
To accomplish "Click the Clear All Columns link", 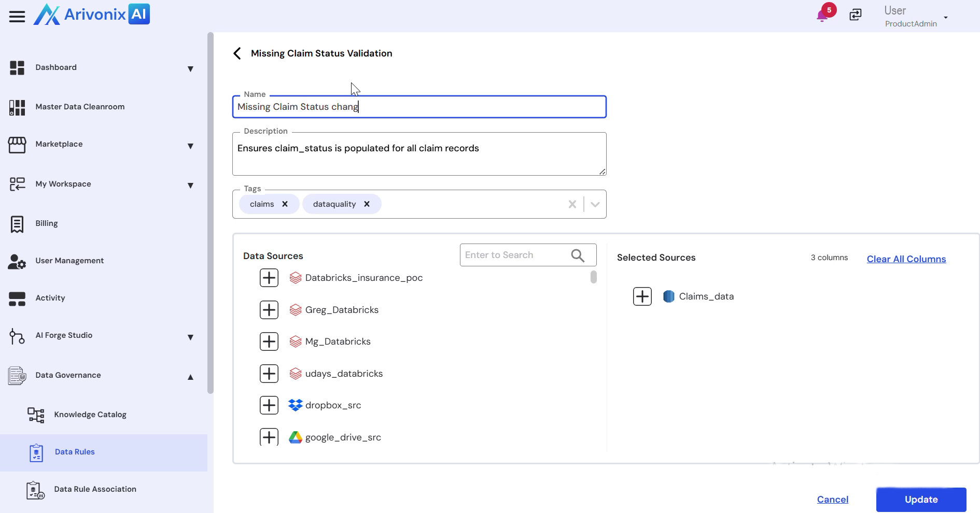I will click(x=906, y=259).
